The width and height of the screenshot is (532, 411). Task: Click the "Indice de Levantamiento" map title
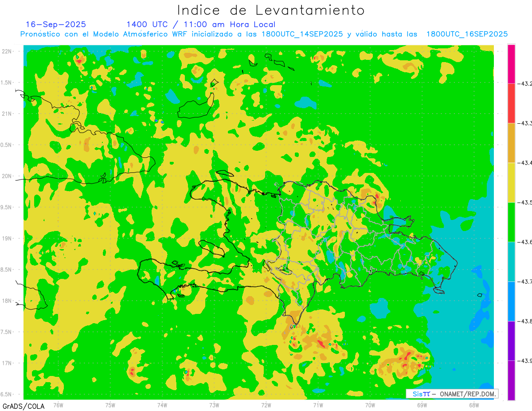[x=271, y=10]
